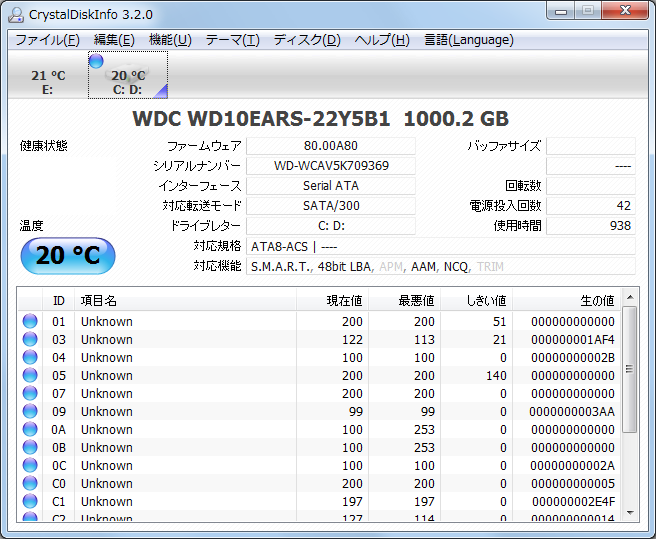Click the blue status orb above the C: D: drive tab

pyautogui.click(x=96, y=61)
